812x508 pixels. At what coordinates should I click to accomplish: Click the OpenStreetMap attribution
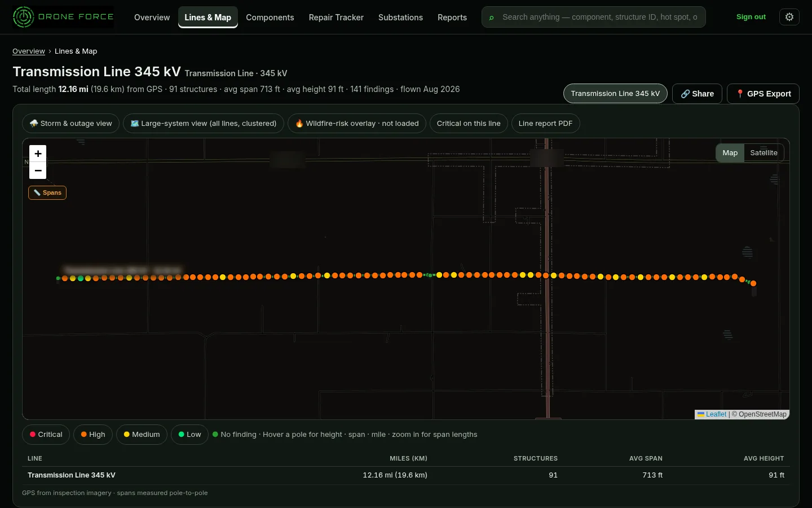762,414
